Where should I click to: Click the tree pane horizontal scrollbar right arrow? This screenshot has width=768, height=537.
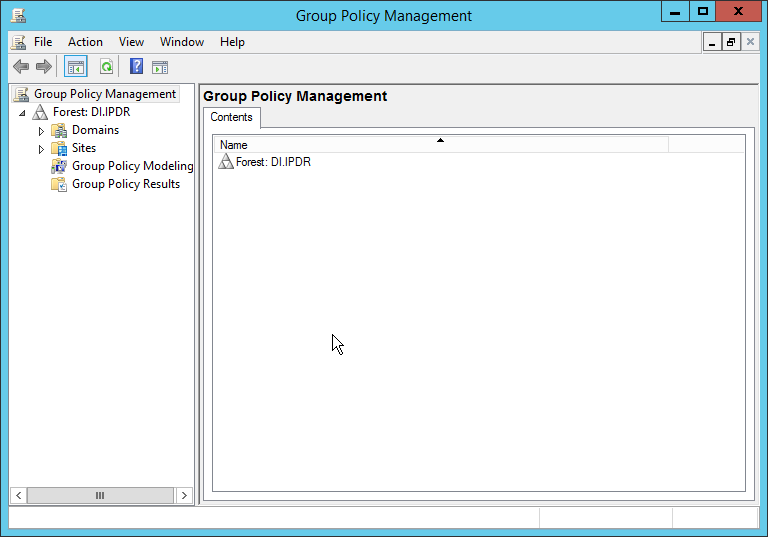click(x=184, y=496)
